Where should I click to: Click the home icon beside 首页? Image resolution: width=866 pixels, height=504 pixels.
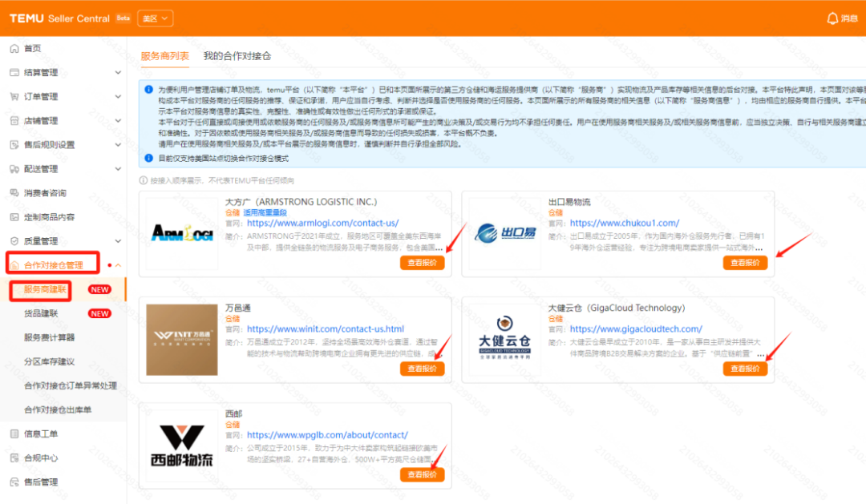14,49
